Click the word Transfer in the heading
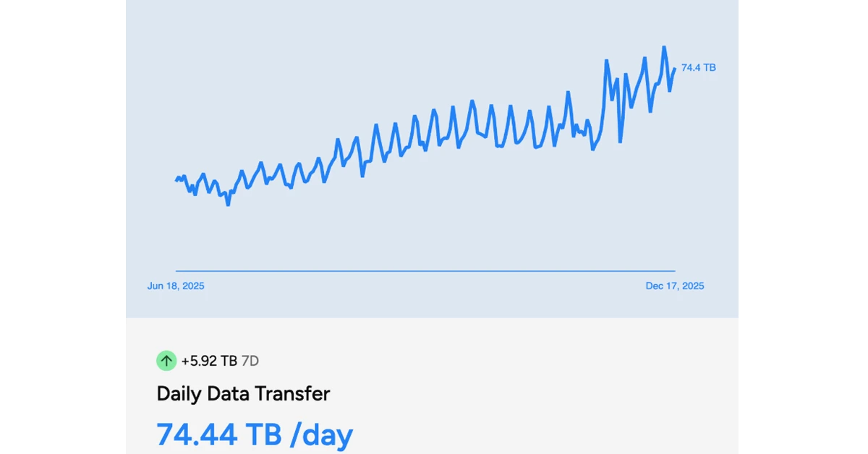The height and width of the screenshot is (454, 868). point(297,394)
